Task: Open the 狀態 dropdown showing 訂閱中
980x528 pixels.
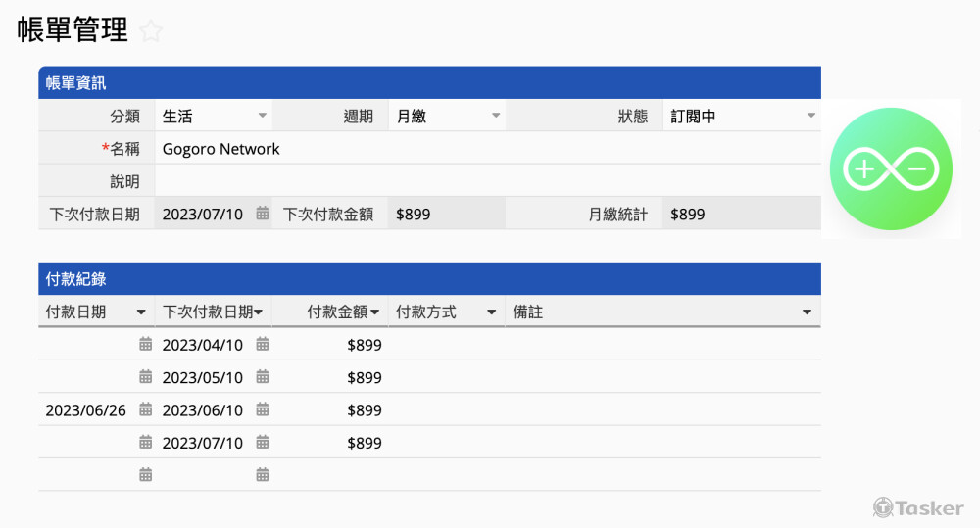Action: coord(810,116)
